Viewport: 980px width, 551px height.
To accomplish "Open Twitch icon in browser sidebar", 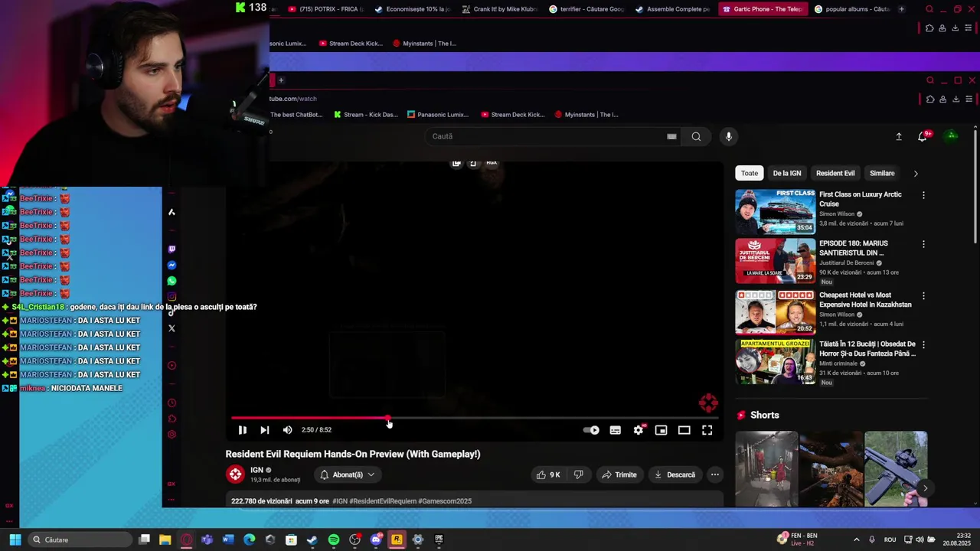I will pos(171,249).
